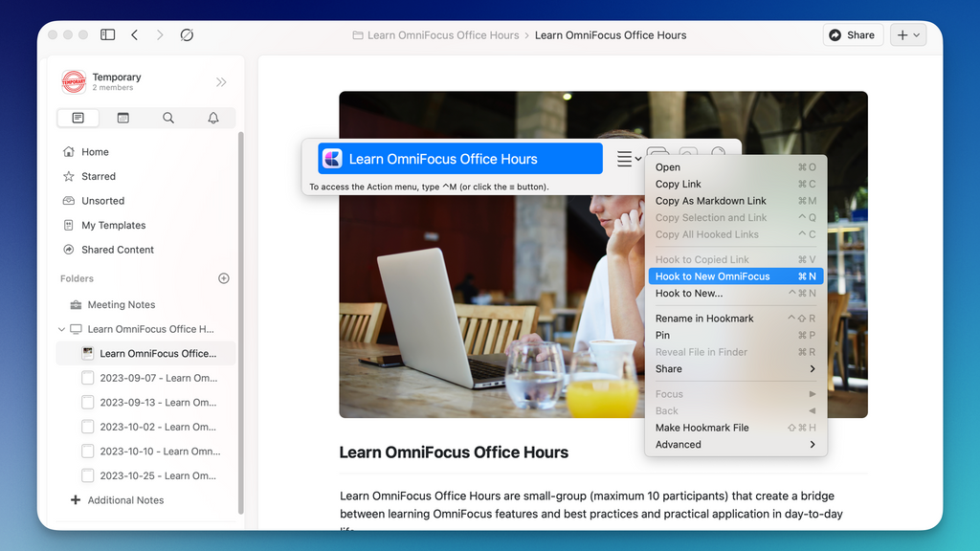
Task: Open the 2023-10-25 note in sidebar
Action: point(150,474)
